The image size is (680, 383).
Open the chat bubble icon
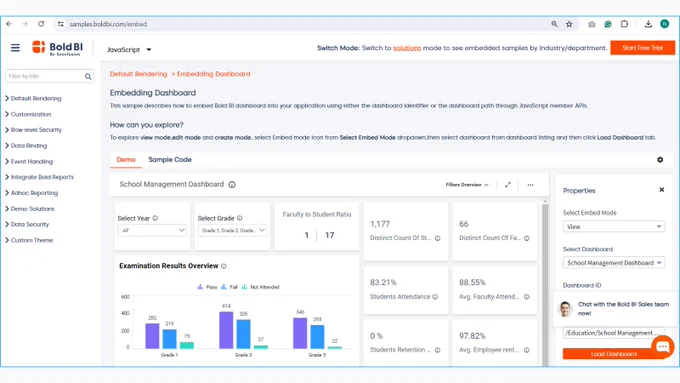[662, 347]
